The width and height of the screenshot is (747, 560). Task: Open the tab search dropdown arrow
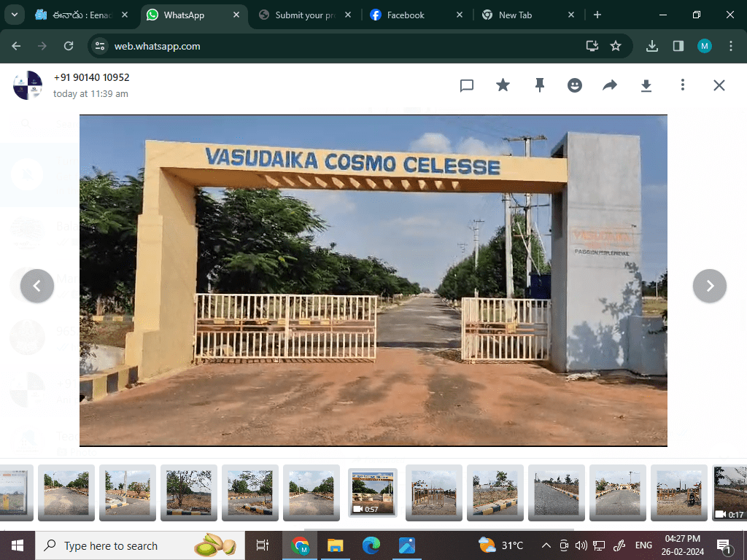pos(14,15)
